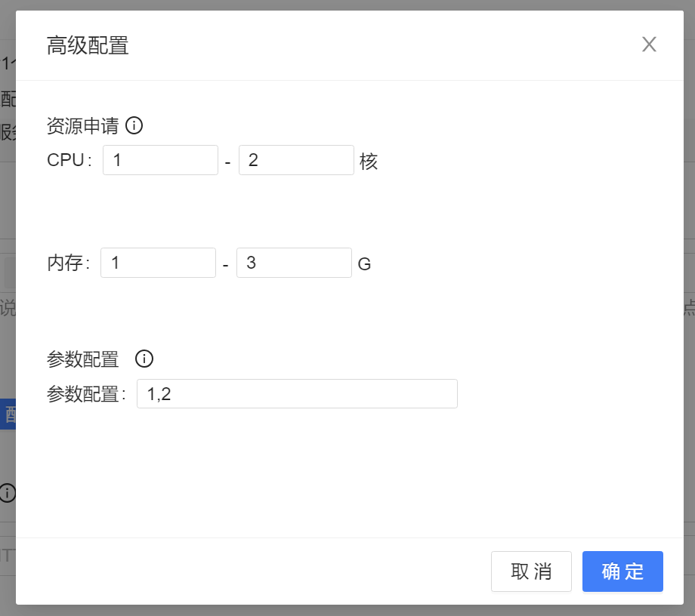Click the CPU field label
This screenshot has height=616, width=695.
(66, 161)
